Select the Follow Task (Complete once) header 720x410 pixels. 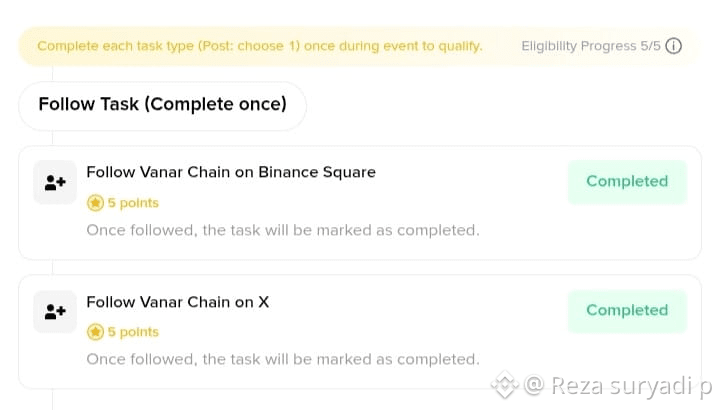click(163, 105)
